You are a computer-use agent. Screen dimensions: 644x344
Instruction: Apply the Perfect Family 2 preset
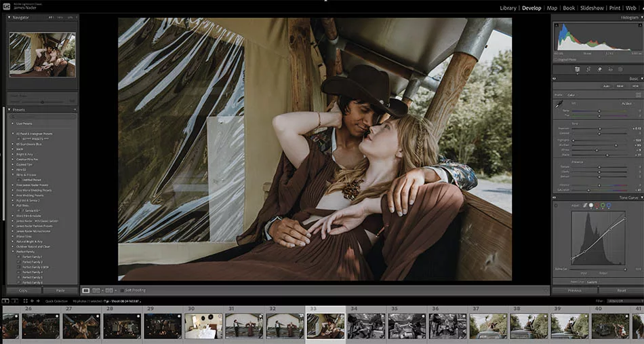[32, 262]
